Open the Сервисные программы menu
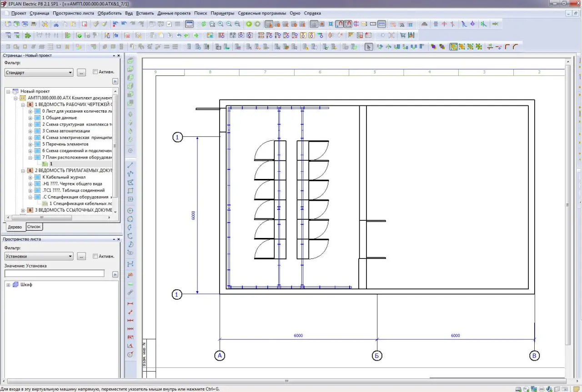Screen dimensions: 582x392 [x=262, y=13]
